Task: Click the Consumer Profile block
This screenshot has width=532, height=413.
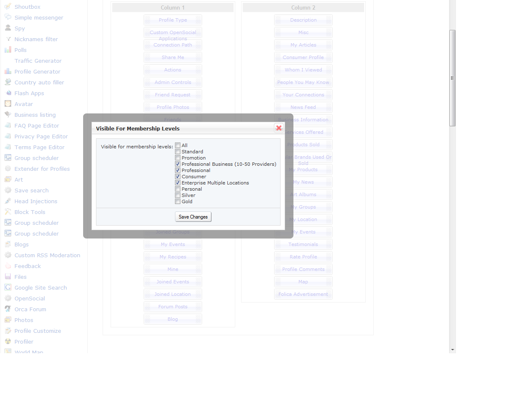Action: pyautogui.click(x=303, y=57)
